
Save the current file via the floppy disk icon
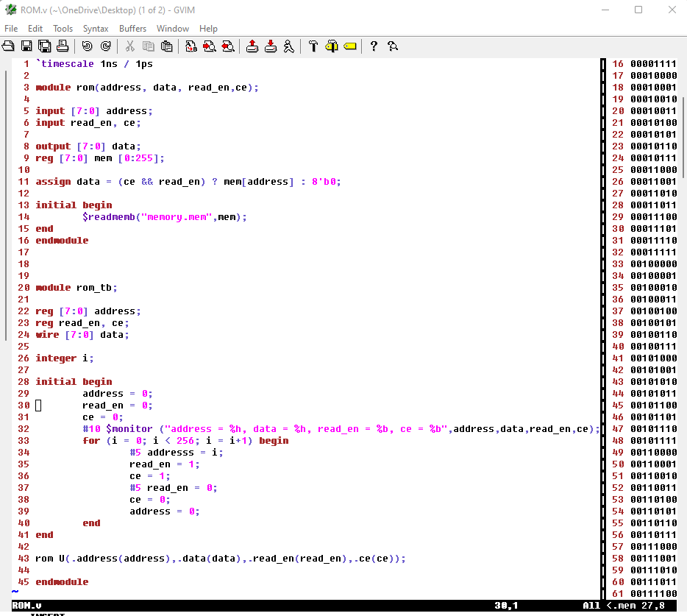click(x=26, y=46)
